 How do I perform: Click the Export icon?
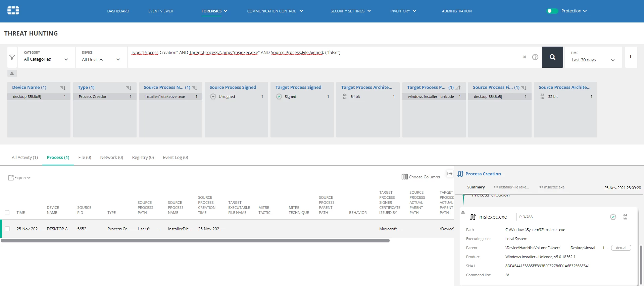pyautogui.click(x=11, y=178)
